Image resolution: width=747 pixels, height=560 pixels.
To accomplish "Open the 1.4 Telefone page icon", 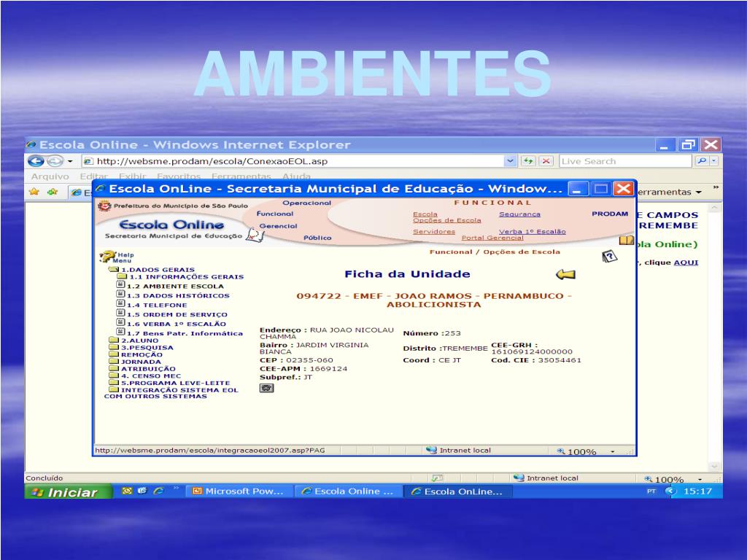I will [120, 303].
